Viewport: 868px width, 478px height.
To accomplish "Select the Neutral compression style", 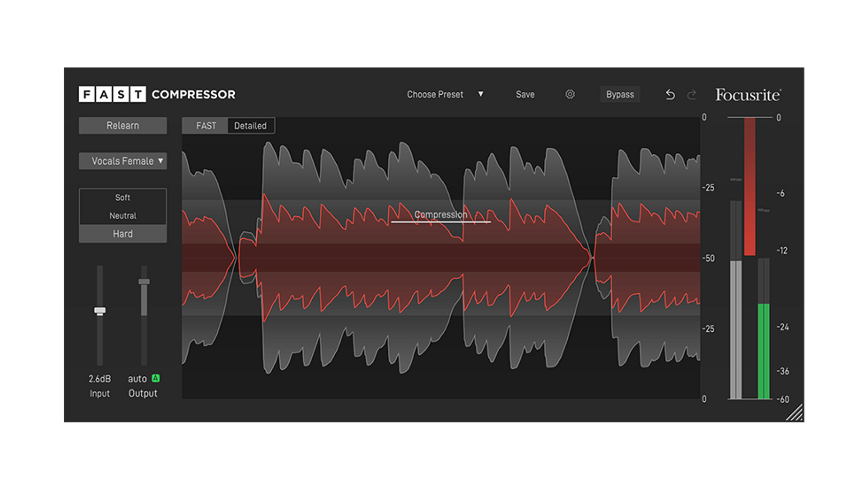I will 123,215.
